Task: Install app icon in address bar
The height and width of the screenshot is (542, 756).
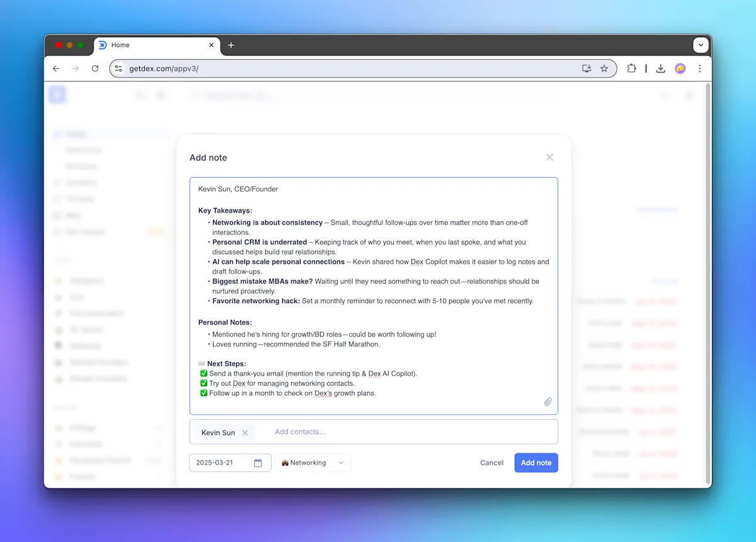Action: coord(587,69)
